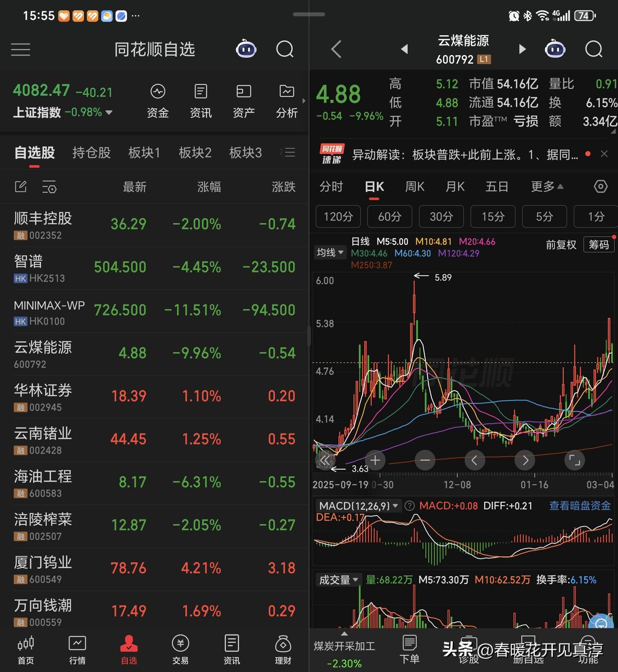Switch to the 月K chart tab
Screen dimensions: 618x672
(x=455, y=186)
